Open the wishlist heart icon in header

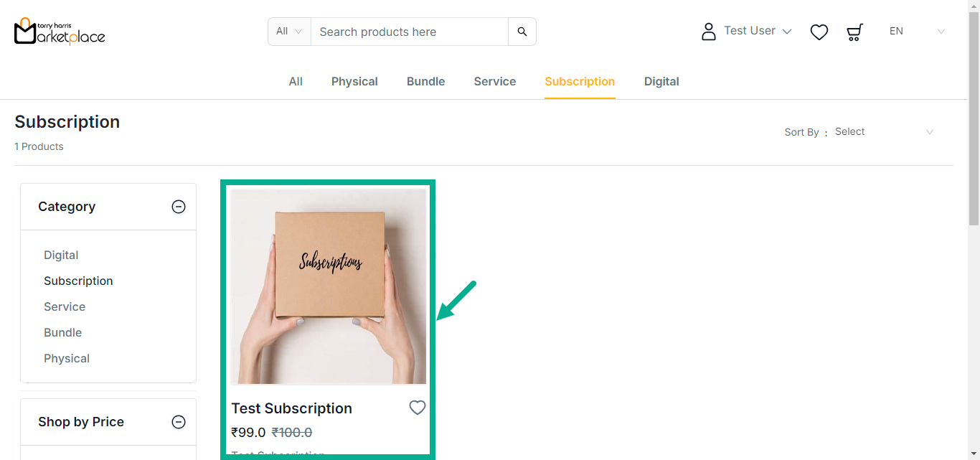819,32
